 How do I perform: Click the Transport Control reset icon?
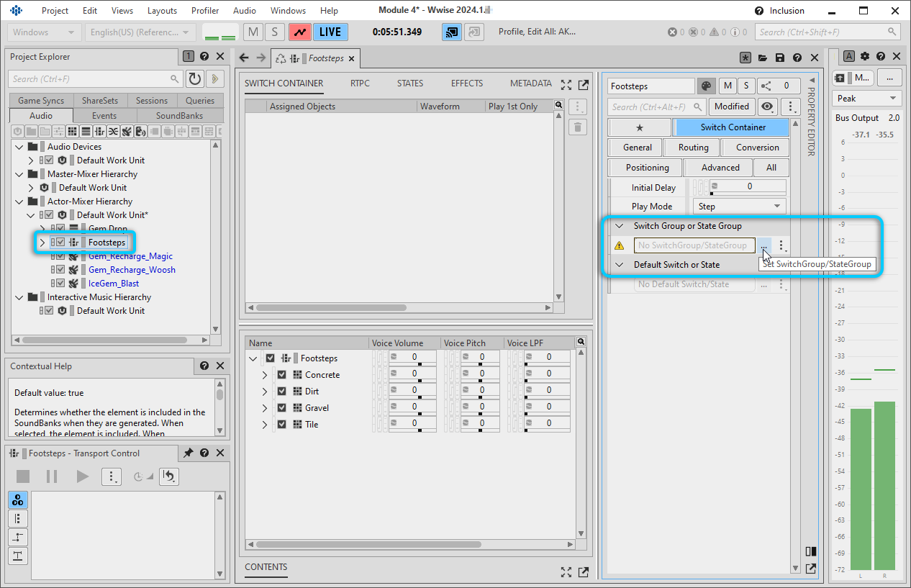click(x=168, y=476)
